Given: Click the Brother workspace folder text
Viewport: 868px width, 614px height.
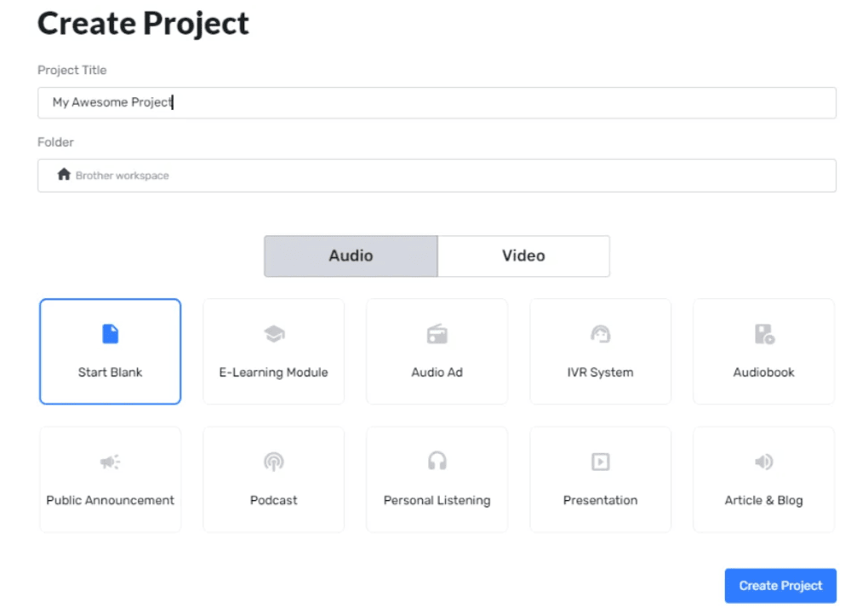Looking at the screenshot, I should pyautogui.click(x=123, y=175).
